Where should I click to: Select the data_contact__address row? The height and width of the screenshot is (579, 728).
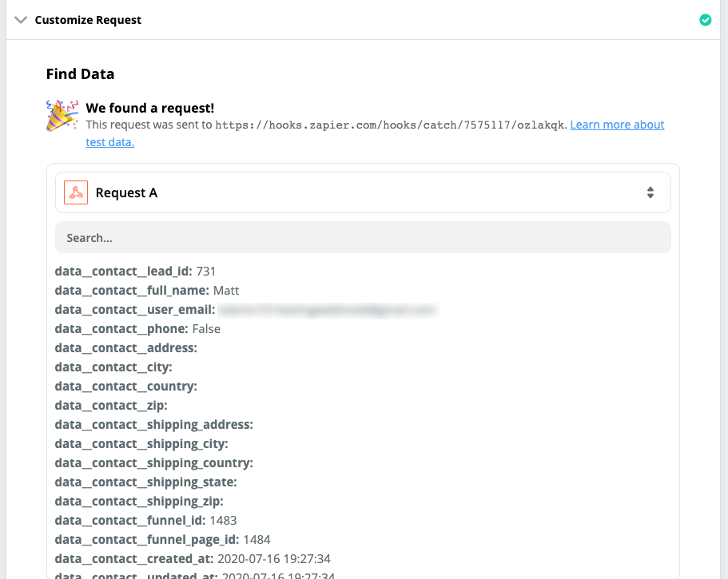[126, 348]
